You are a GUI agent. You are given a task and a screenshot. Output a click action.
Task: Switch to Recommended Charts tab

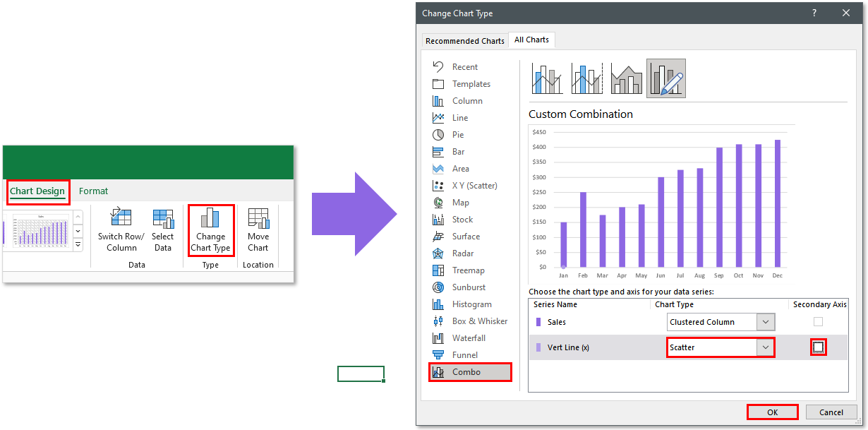[465, 41]
